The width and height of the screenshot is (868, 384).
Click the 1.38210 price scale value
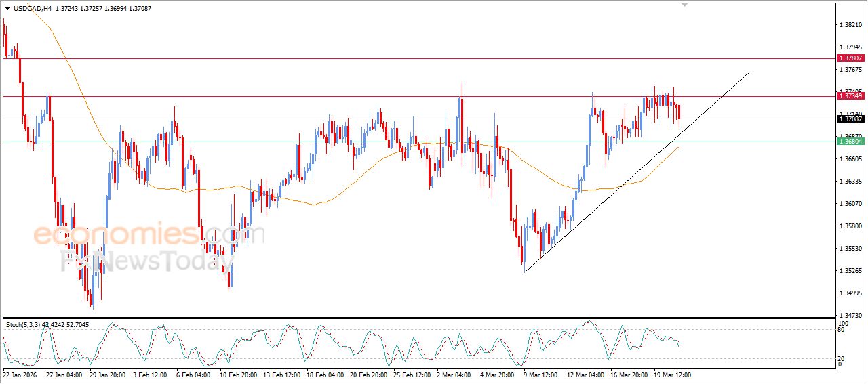click(x=850, y=25)
